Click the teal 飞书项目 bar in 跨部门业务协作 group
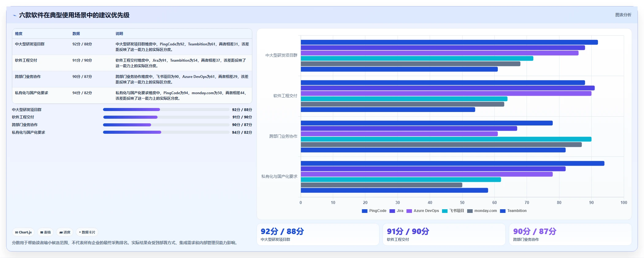The image size is (644, 258). coord(446,139)
